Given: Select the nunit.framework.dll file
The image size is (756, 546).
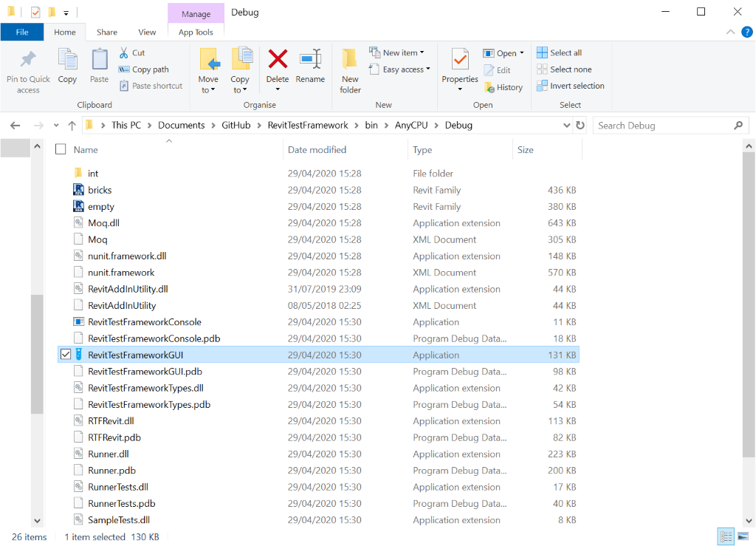Looking at the screenshot, I should [x=318, y=256].
